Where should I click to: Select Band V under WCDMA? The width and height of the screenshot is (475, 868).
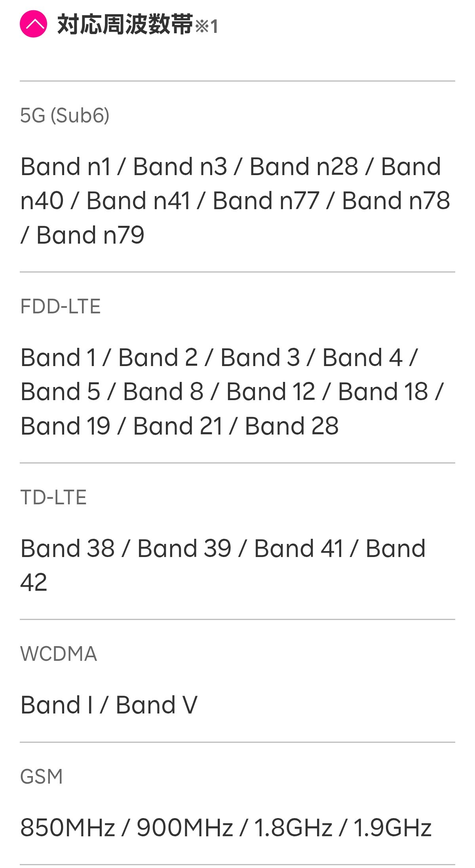pyautogui.click(x=156, y=705)
